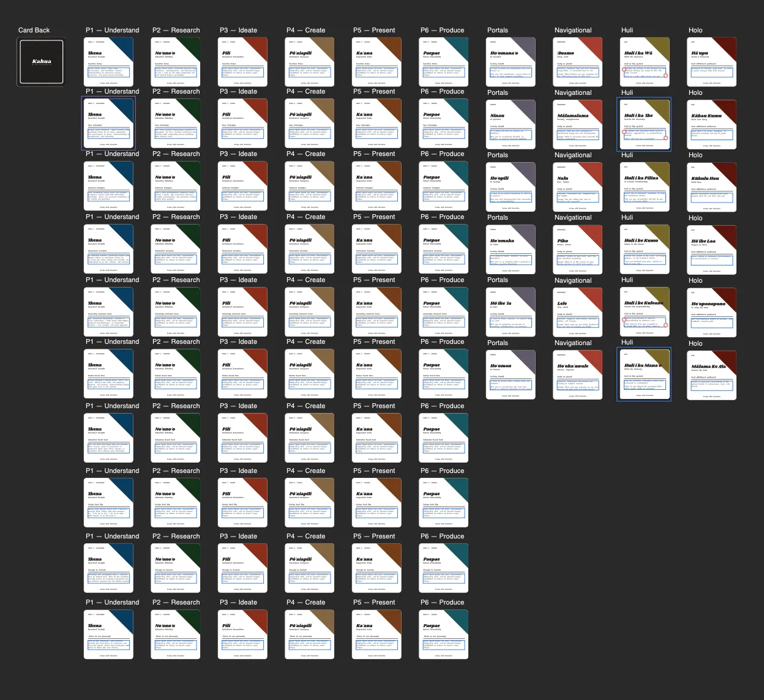
Task: Select the Lele Navigational card
Action: tap(578, 312)
